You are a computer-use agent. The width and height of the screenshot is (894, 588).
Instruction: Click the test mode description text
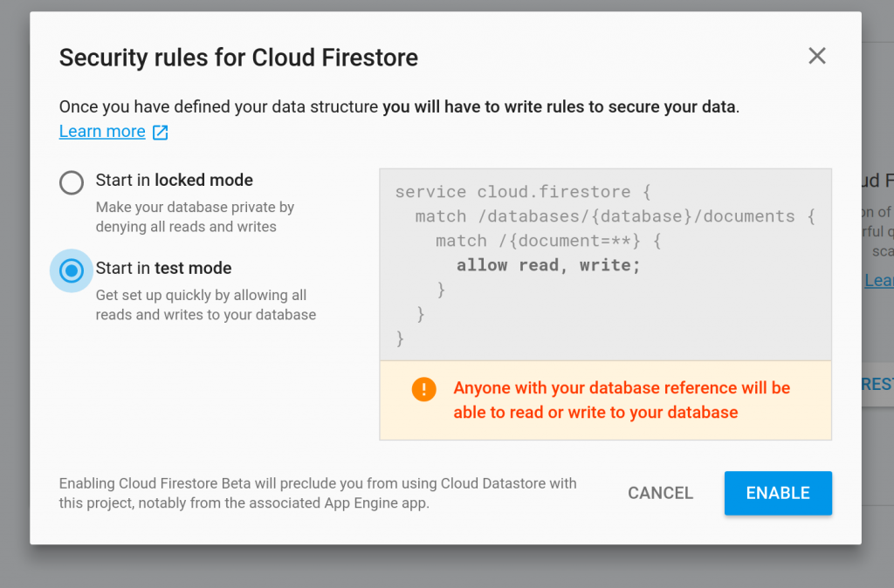coord(205,305)
